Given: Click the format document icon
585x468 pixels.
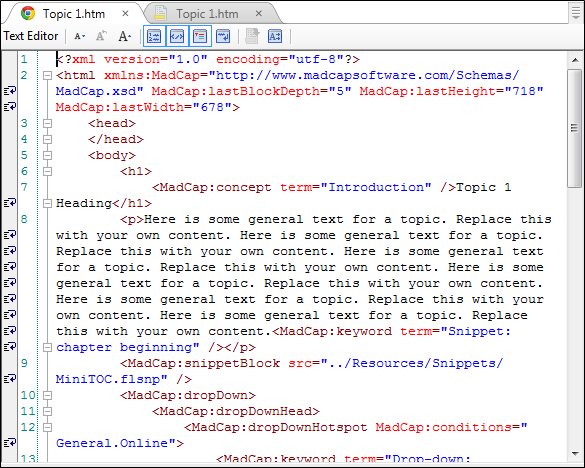Looking at the screenshot, I should pos(252,36).
